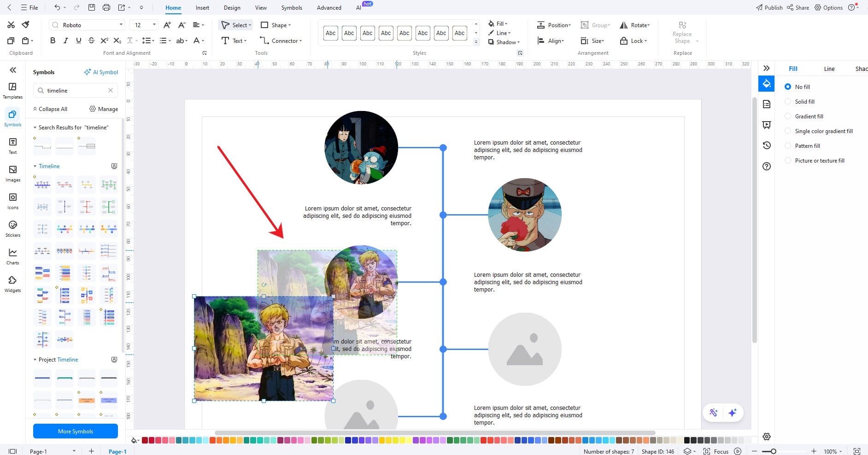Click the timeline symbols search field

(x=76, y=90)
